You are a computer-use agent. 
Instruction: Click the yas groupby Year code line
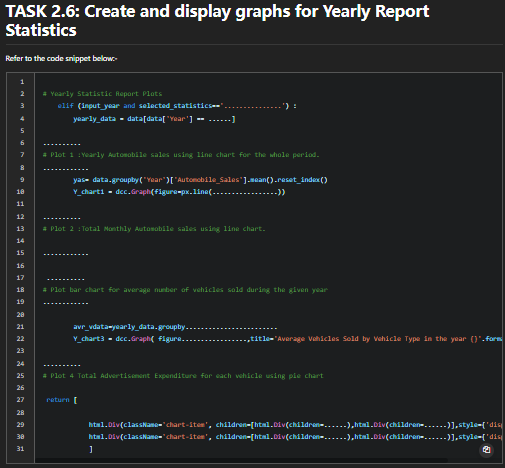coord(200,180)
